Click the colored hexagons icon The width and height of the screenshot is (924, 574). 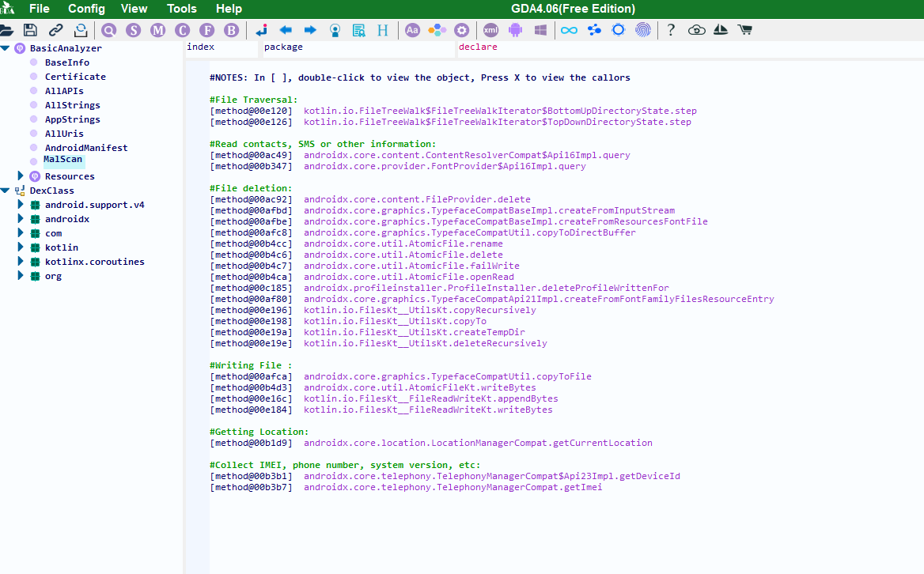pos(437,30)
